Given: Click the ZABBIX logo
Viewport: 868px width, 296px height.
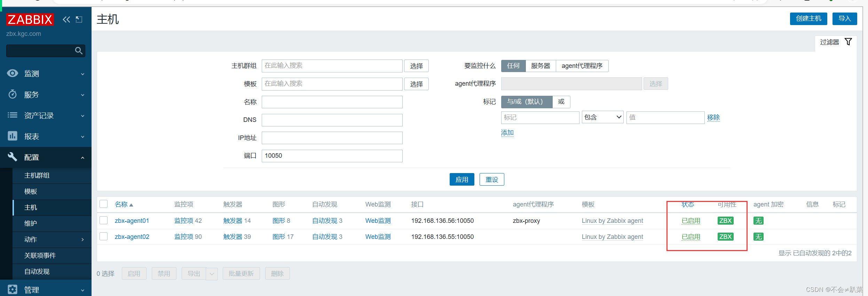Looking at the screenshot, I should (30, 20).
